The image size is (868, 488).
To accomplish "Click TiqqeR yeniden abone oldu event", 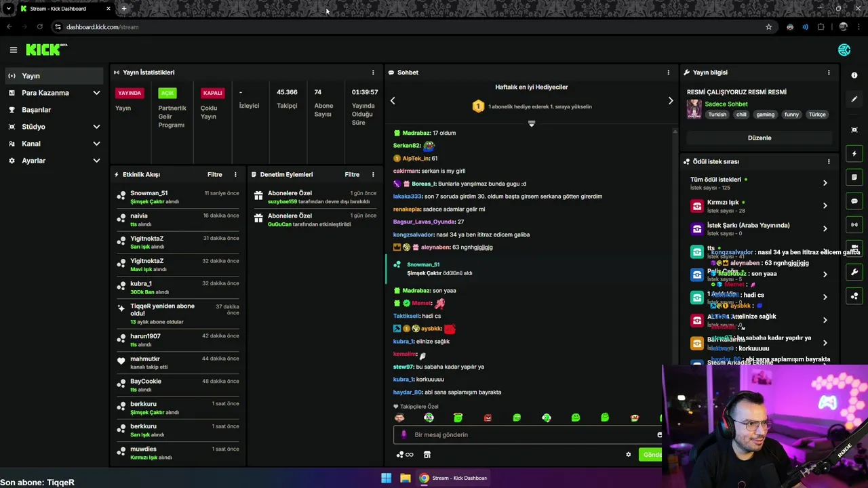I will coord(178,314).
